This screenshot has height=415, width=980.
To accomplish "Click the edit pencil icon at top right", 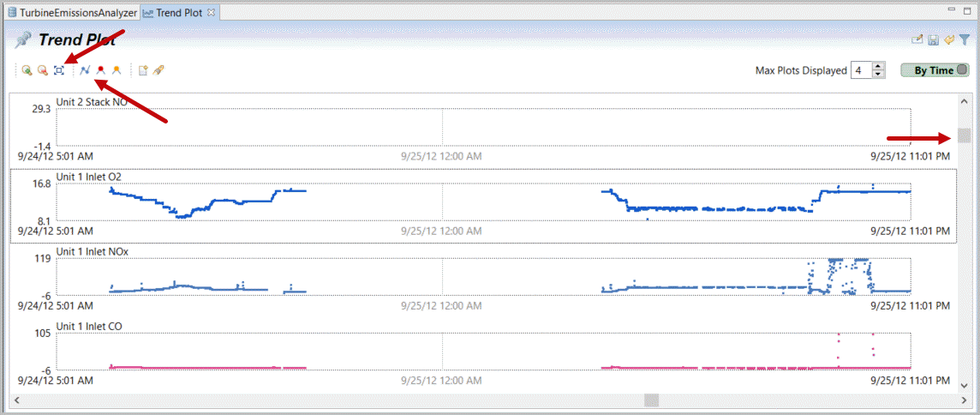I will (x=917, y=39).
